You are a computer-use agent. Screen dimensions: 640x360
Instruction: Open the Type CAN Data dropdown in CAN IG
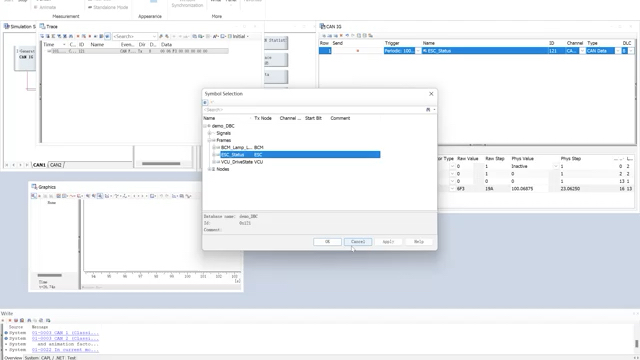618,51
